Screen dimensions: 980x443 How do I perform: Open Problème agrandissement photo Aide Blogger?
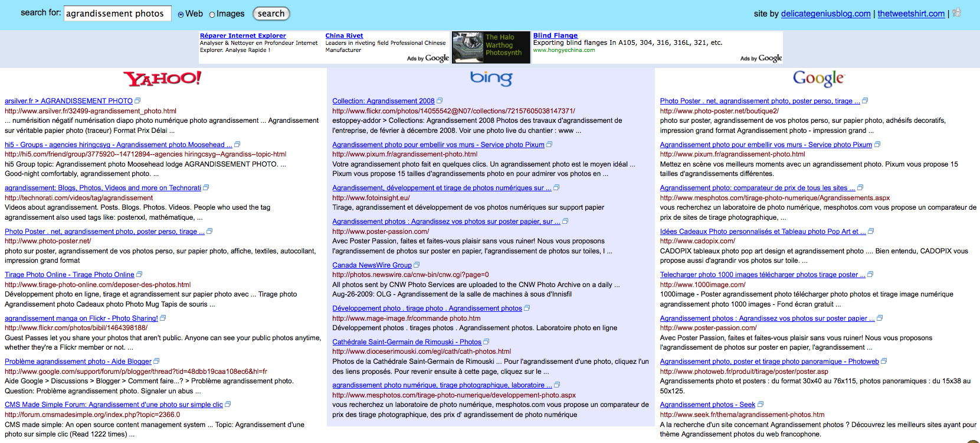78,361
